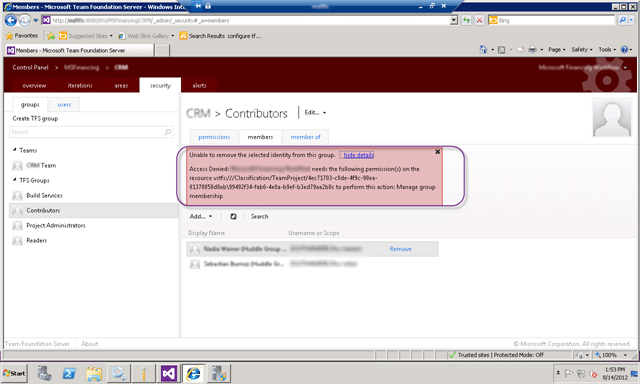The height and width of the screenshot is (384, 640).
Task: Open the Add dropdown for members
Action: 201,216
